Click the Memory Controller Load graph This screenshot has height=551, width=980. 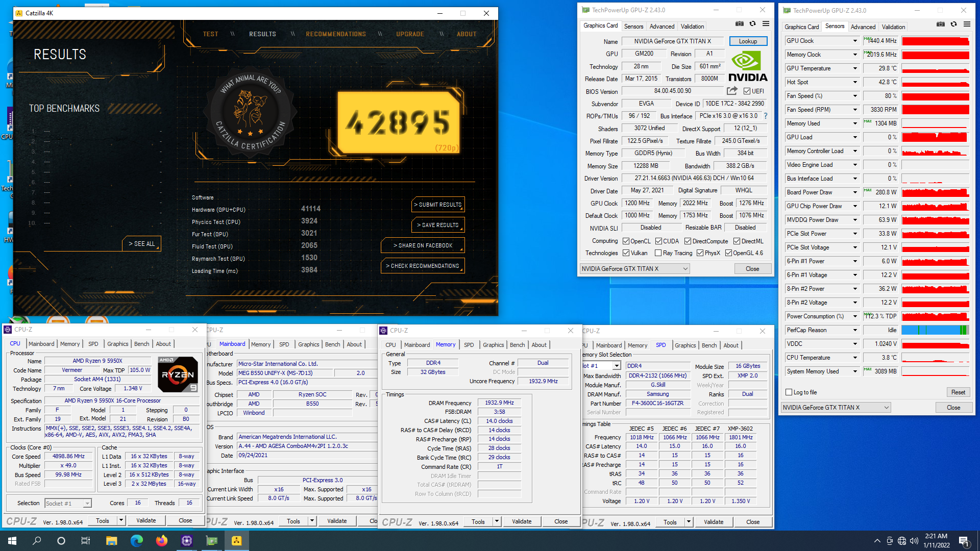935,151
